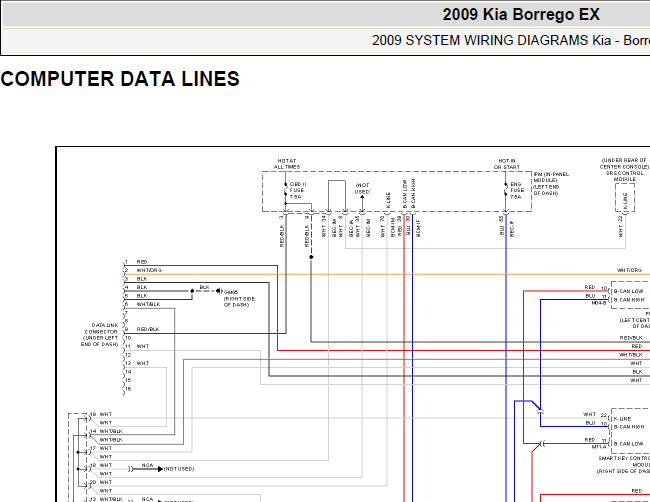This screenshot has width=650, height=502.
Task: Select the "HOT IN ON OR START" label
Action: [507, 164]
